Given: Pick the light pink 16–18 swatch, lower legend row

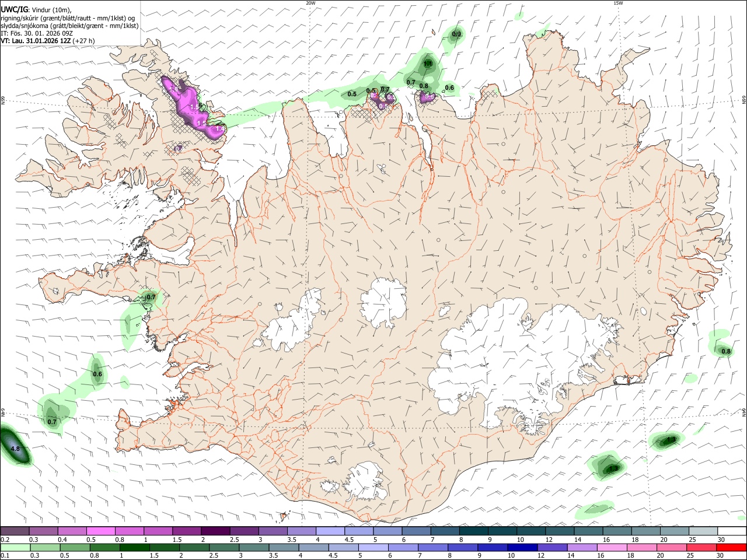Looking at the screenshot, I should point(612,547).
